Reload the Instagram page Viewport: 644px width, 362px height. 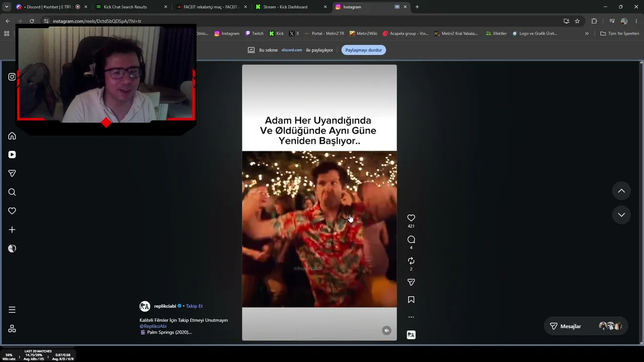pyautogui.click(x=32, y=21)
